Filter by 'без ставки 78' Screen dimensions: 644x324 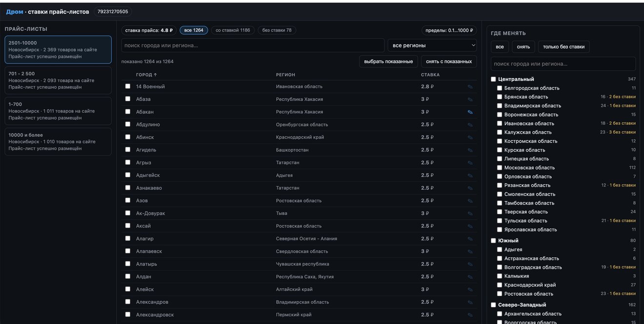[x=277, y=30]
